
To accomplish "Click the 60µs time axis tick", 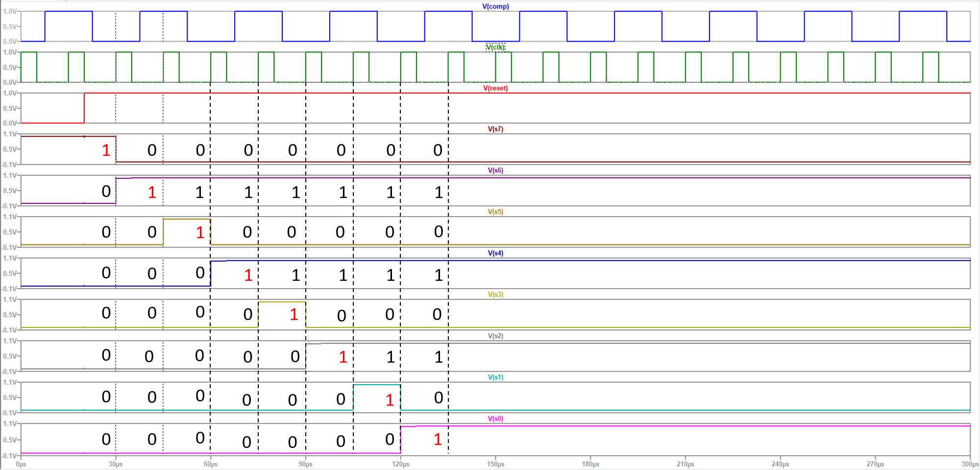I will click(x=211, y=464).
